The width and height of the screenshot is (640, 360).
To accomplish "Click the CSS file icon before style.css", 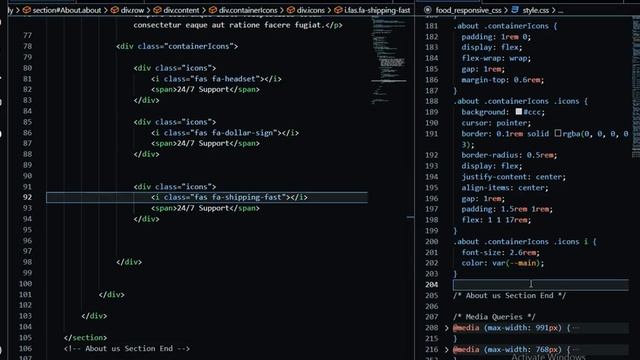I will pos(515,10).
